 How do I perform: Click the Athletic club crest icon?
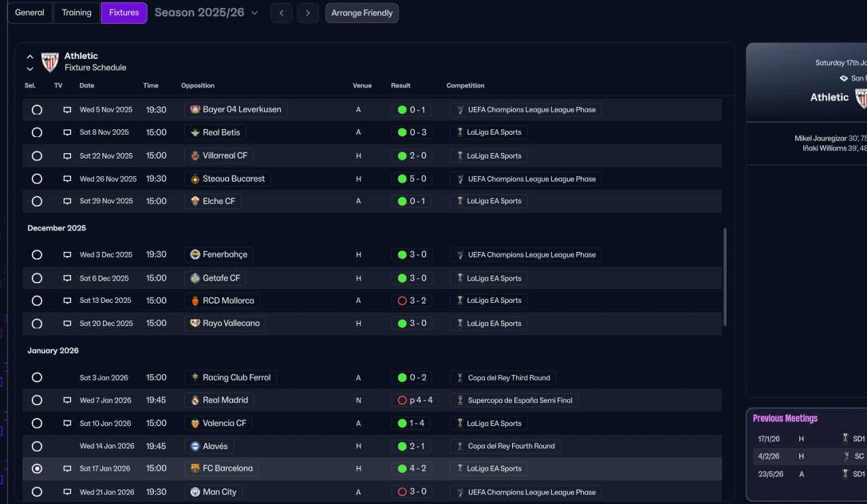[x=50, y=62]
